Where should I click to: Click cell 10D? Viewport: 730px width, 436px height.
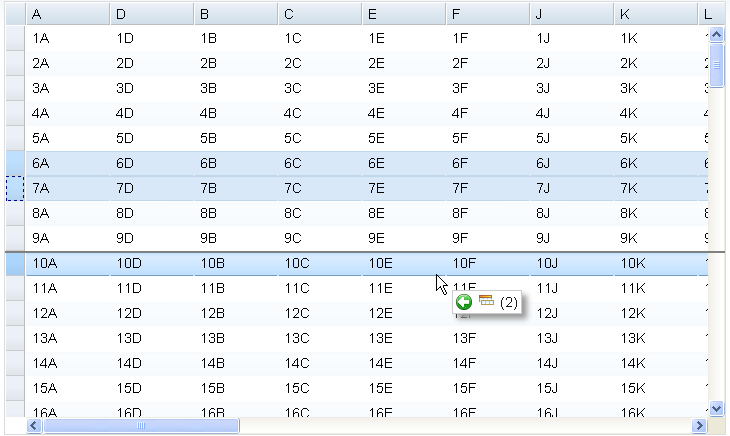(152, 263)
